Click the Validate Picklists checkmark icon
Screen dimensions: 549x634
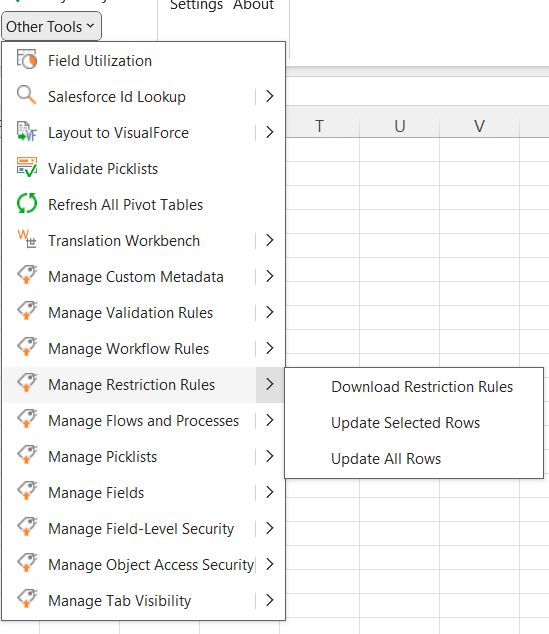[27, 168]
